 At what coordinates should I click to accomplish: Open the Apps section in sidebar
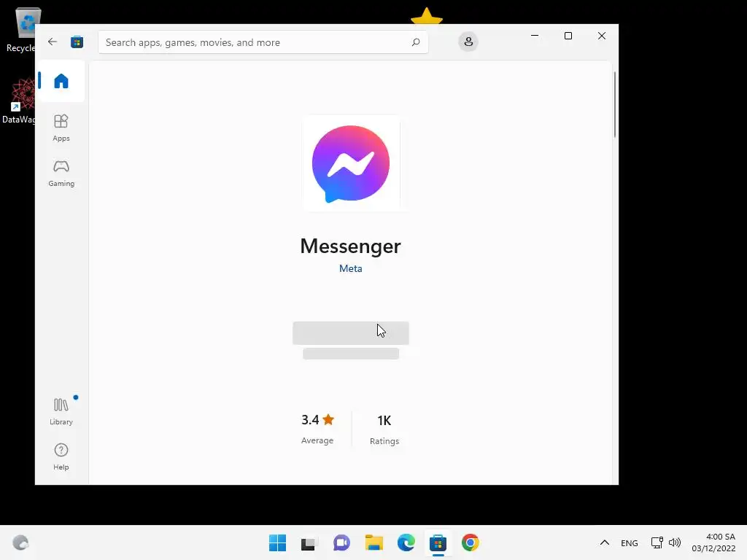point(61,128)
